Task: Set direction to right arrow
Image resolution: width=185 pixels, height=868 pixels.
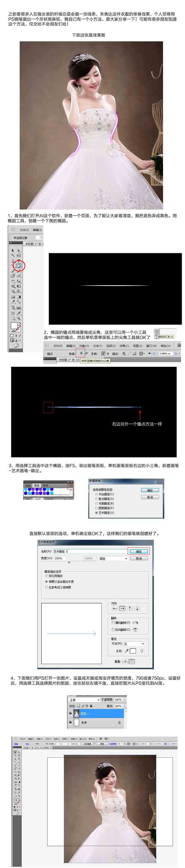Action: (122, 608)
